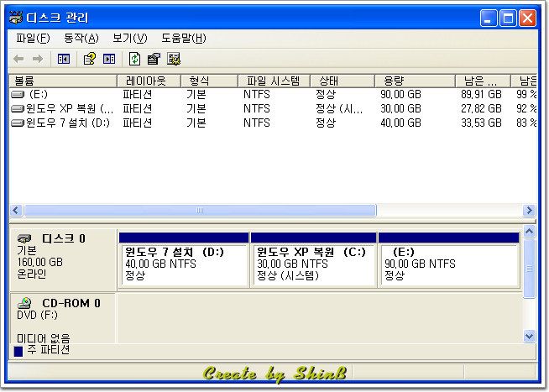Click the 90,00 GB capacity cell
The image size is (549, 392).
pos(400,94)
